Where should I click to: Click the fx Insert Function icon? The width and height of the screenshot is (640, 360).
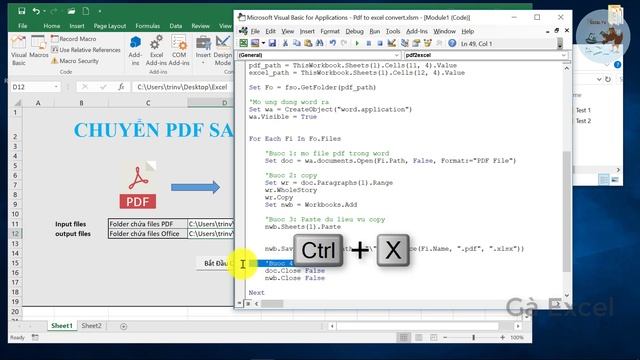(121, 87)
